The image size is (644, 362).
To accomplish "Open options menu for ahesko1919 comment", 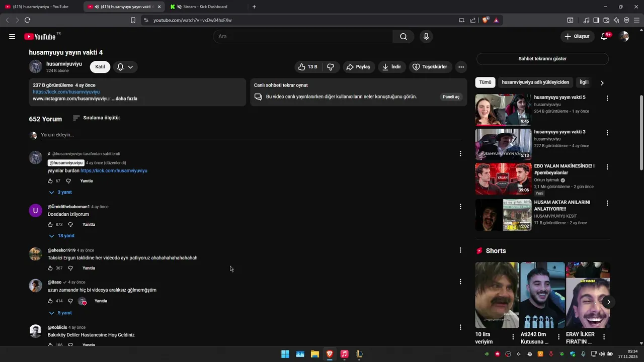I will tap(460, 250).
